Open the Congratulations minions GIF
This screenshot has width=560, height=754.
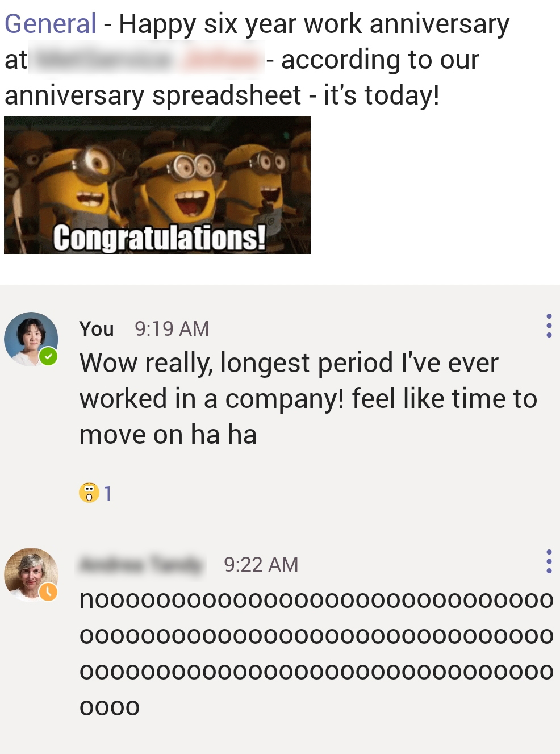click(x=157, y=185)
